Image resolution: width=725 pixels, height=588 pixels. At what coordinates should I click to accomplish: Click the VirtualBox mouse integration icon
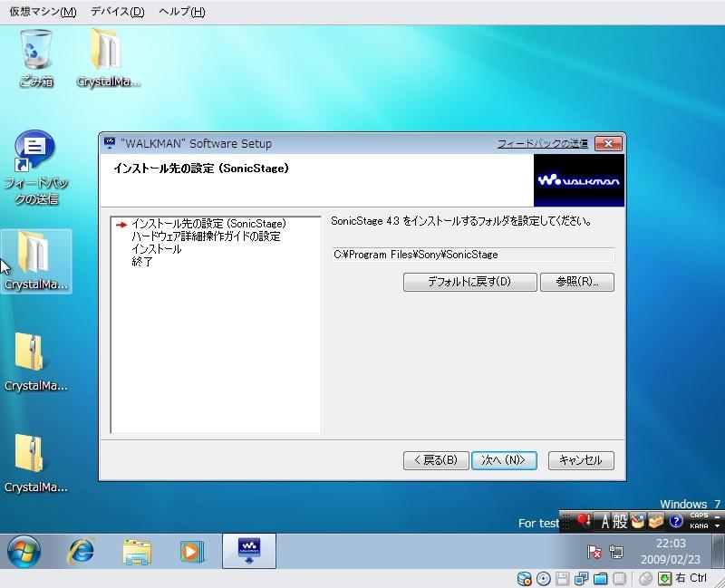pyautogui.click(x=646, y=579)
